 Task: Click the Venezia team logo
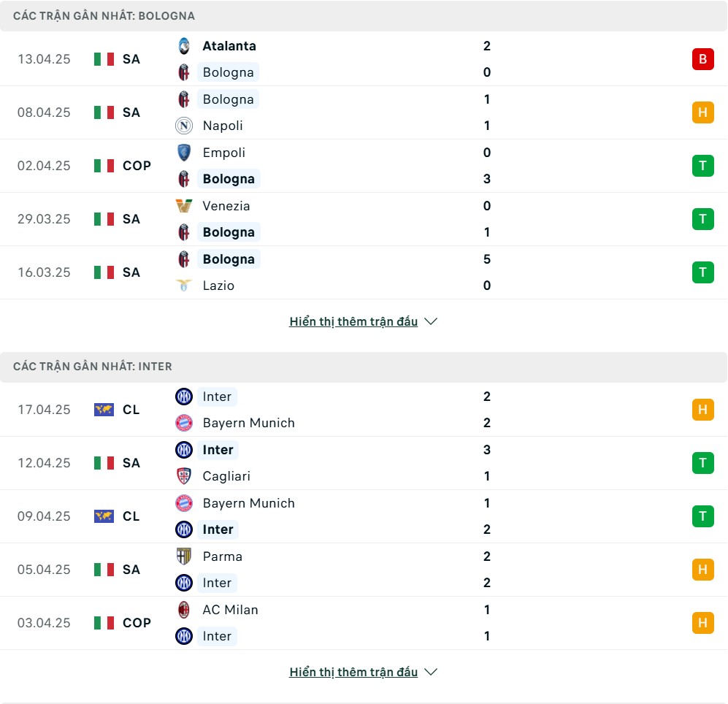tap(184, 206)
